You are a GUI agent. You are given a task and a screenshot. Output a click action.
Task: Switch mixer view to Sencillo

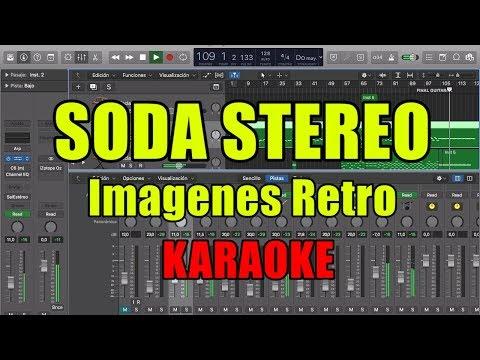[252, 178]
